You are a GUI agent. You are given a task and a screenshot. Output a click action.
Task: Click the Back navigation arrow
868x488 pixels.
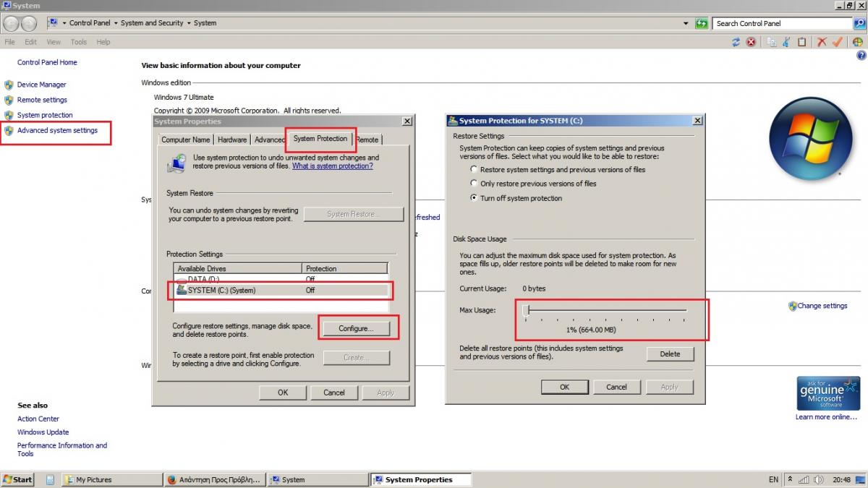[x=11, y=23]
